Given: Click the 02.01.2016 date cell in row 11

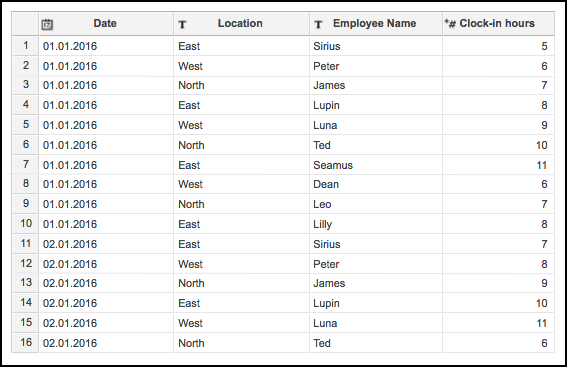Looking at the screenshot, I should point(106,244).
